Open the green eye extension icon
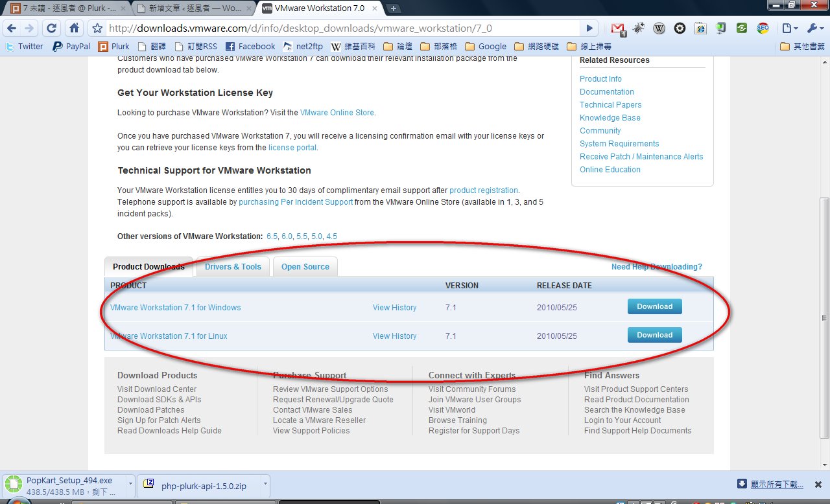 [x=742, y=29]
